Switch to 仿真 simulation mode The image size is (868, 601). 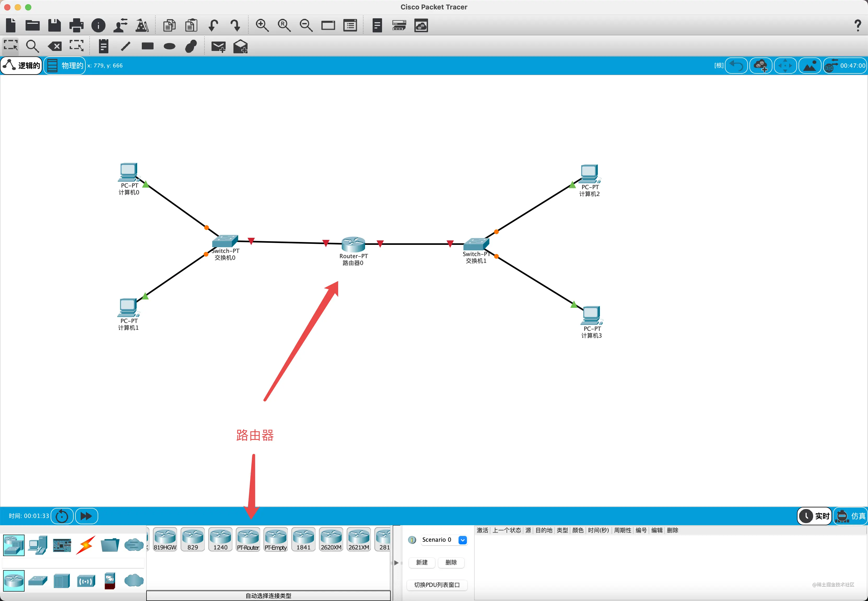click(851, 516)
